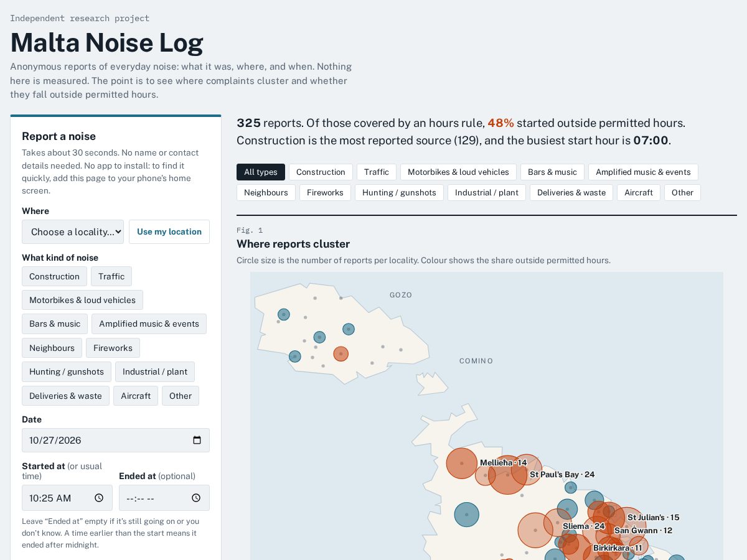
Task: Click the San Ġwann · 12 map label
Action: [643, 530]
